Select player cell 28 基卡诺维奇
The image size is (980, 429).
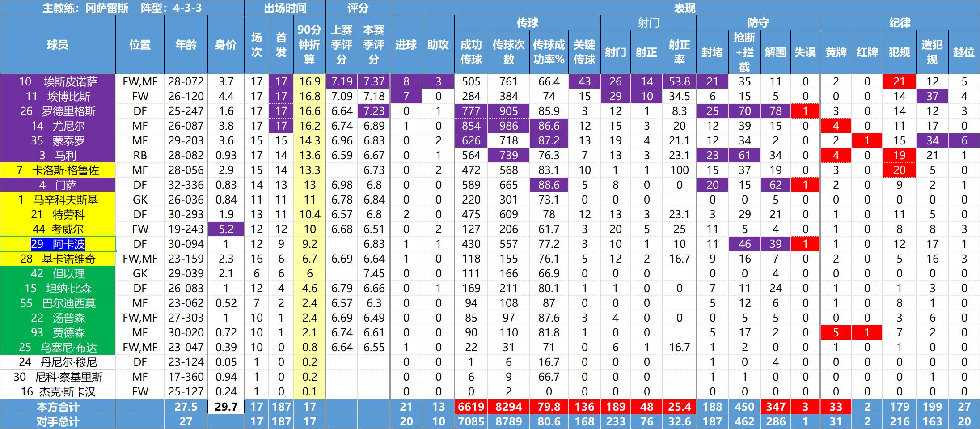(x=58, y=259)
